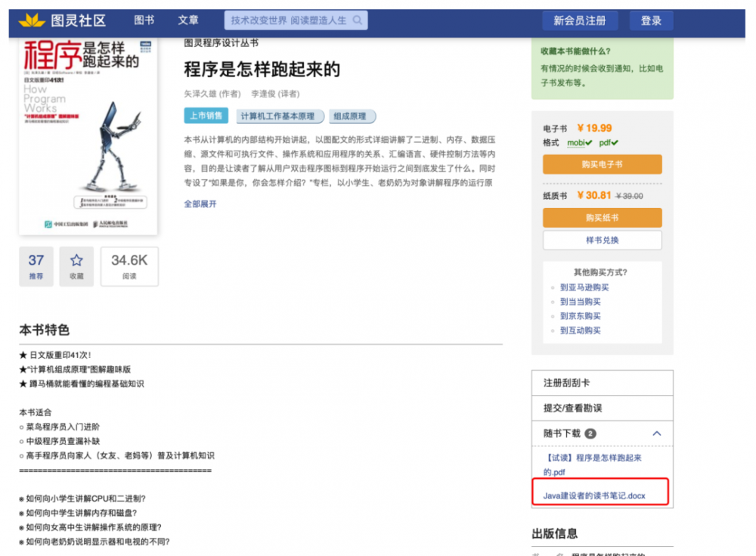The width and height of the screenshot is (756, 556).
Task: Click the 购买纸书 button
Action: (x=602, y=218)
